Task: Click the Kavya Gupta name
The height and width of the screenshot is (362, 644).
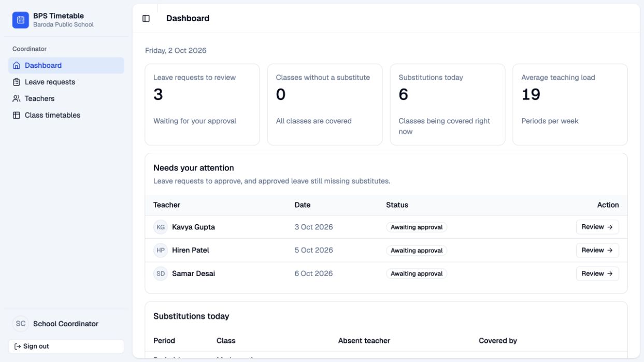Action: (x=193, y=227)
